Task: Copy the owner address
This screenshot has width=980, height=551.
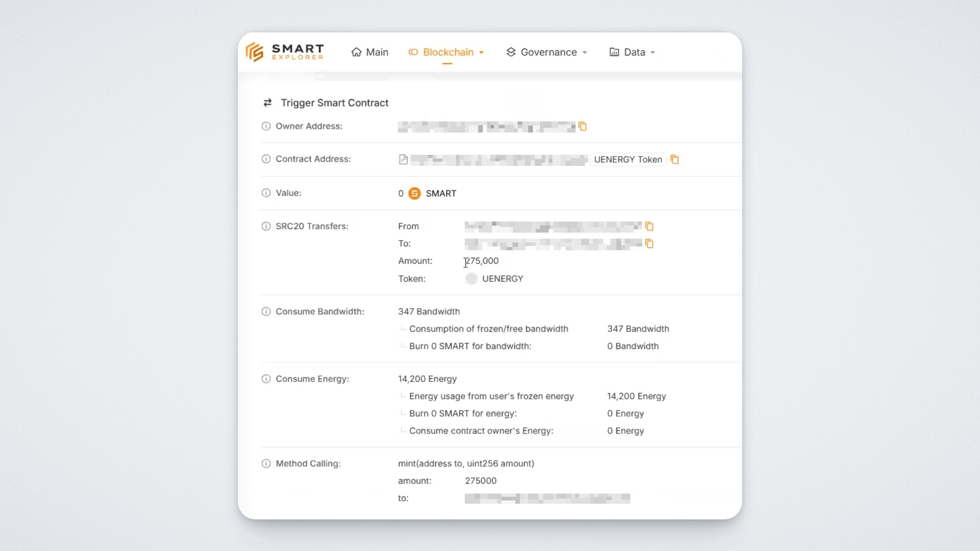Action: pyautogui.click(x=583, y=127)
